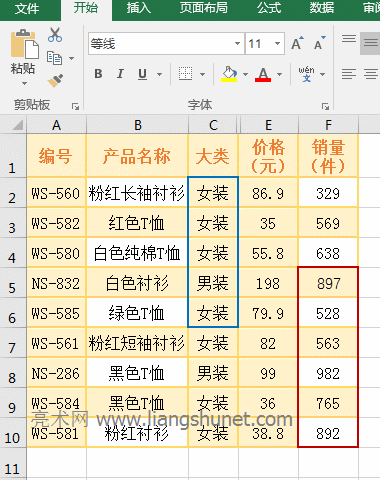Increase font size with larger A
Screen dimensions: 380x480
click(x=297, y=43)
